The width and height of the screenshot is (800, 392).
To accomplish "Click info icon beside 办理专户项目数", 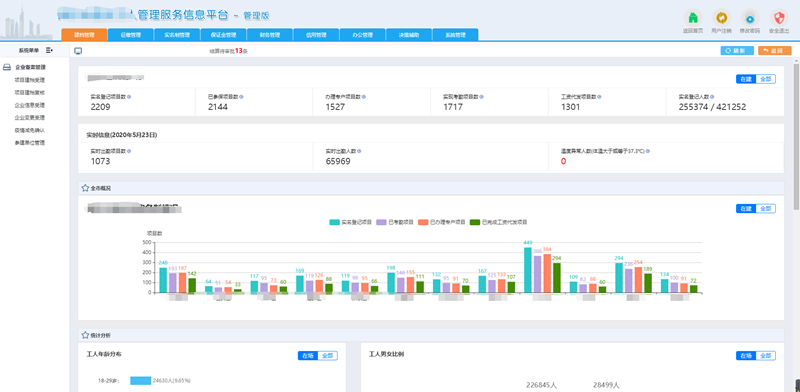I will point(363,96).
